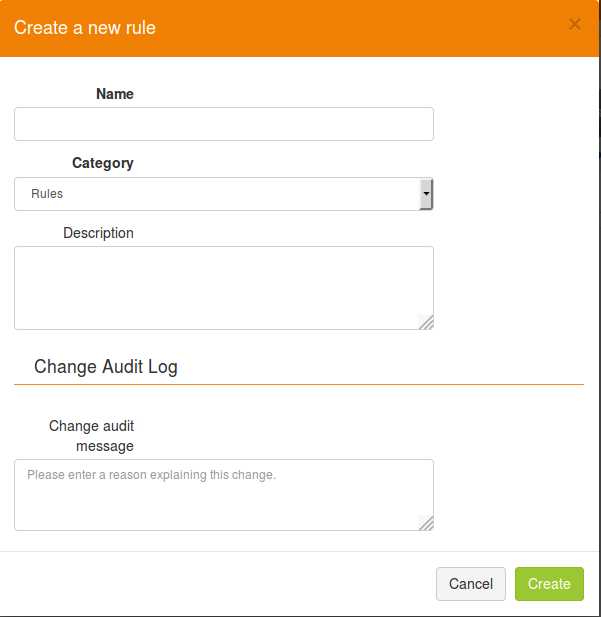Screen dimensions: 601x617
Task: Click the Category field label
Action: click(103, 163)
